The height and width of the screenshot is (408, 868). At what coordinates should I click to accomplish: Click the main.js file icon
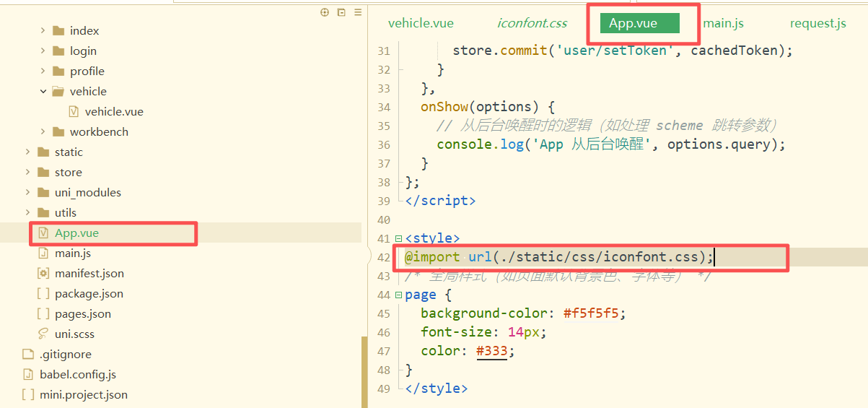43,253
